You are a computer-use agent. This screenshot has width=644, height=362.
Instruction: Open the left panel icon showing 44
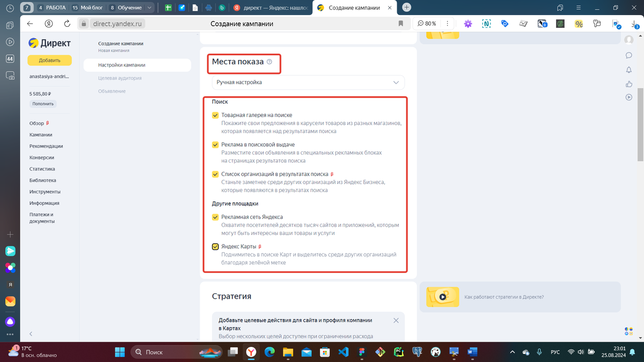tap(10, 59)
